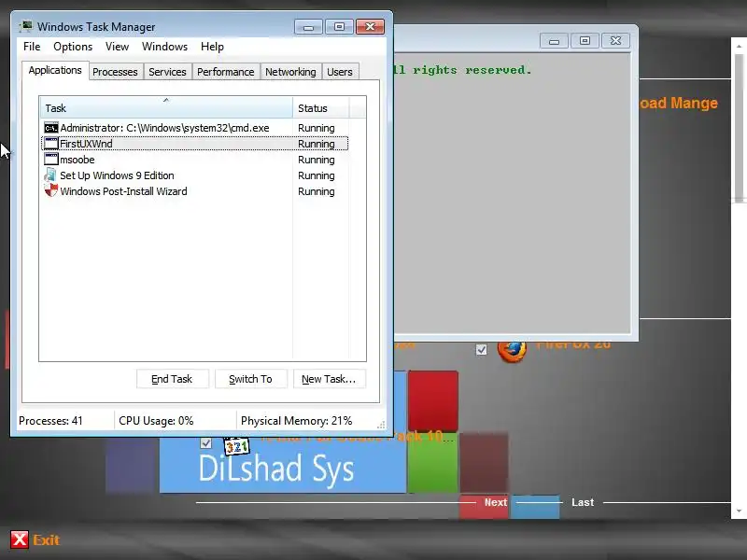Click the New Task... button
747x560 pixels.
coord(329,379)
